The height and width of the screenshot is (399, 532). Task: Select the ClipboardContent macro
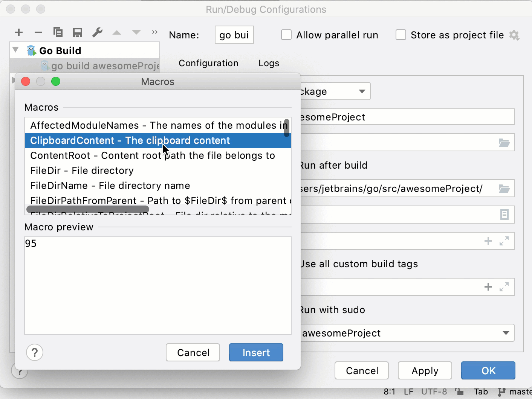(x=130, y=140)
